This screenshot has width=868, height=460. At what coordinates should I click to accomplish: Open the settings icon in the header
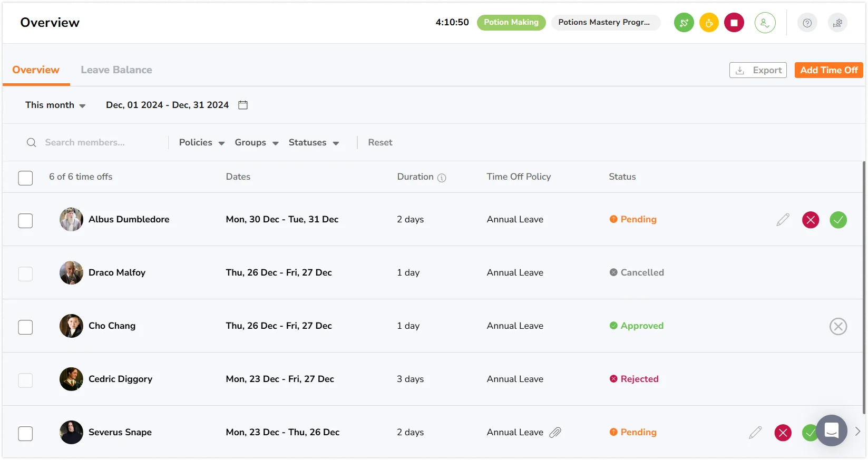(837, 23)
